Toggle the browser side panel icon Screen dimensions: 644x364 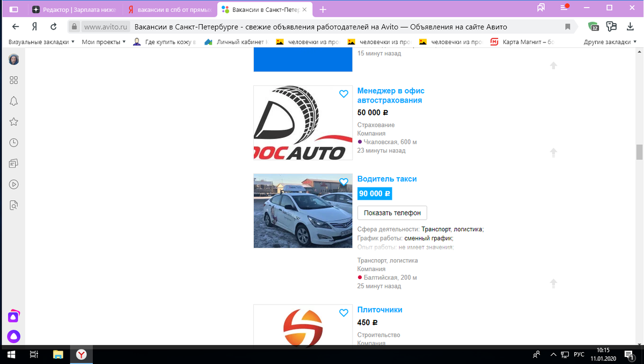click(14, 9)
